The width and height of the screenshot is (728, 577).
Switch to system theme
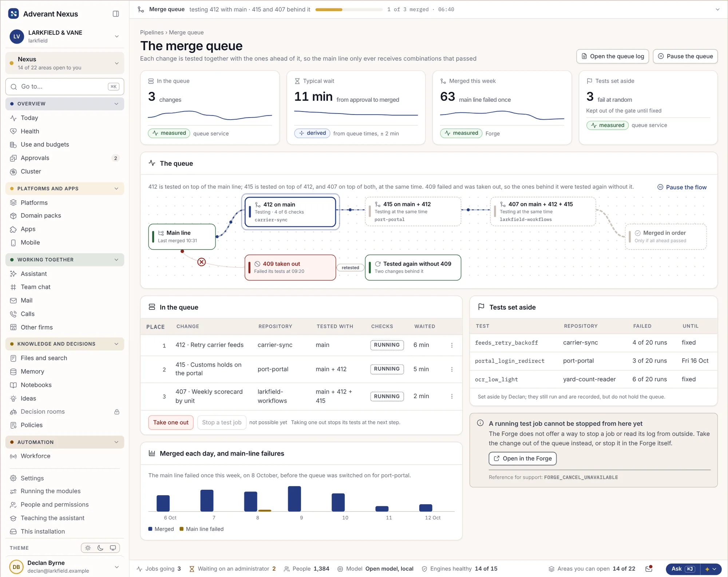pos(113,548)
